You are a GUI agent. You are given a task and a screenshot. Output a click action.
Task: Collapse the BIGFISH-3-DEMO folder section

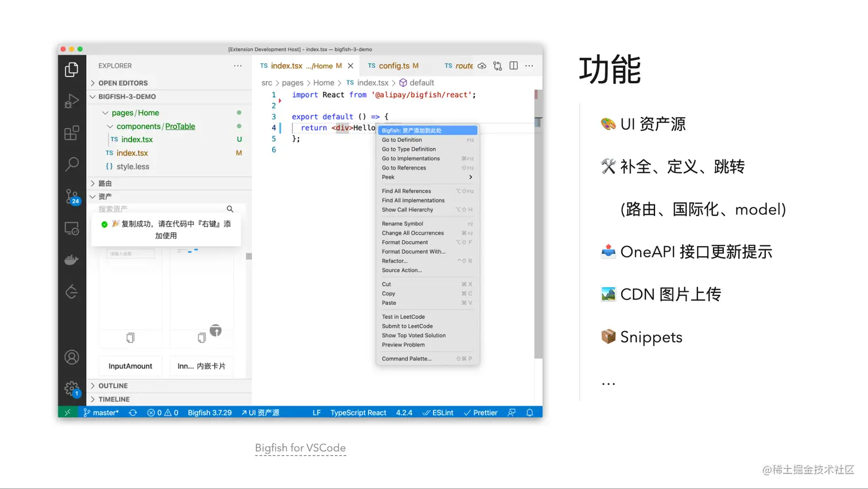(169, 97)
